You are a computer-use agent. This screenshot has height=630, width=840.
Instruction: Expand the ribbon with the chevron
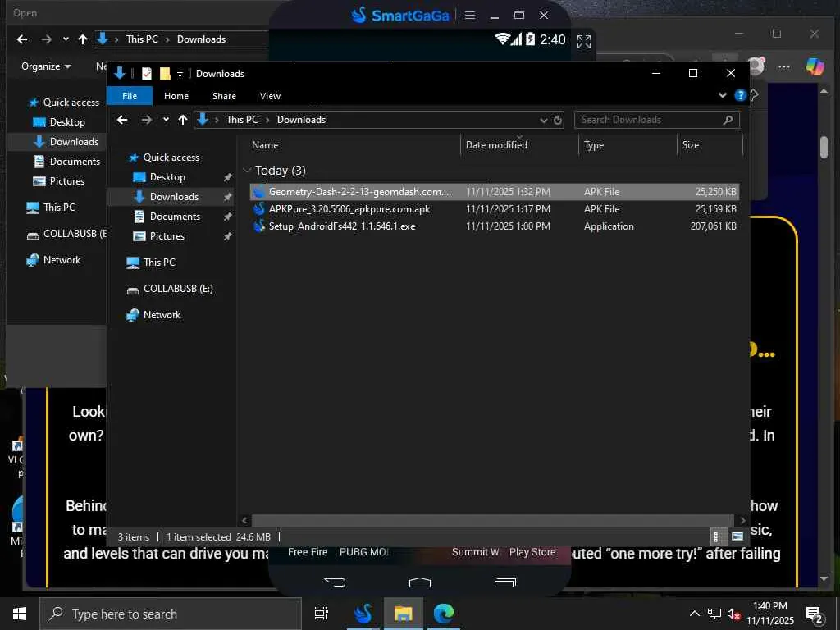point(723,95)
